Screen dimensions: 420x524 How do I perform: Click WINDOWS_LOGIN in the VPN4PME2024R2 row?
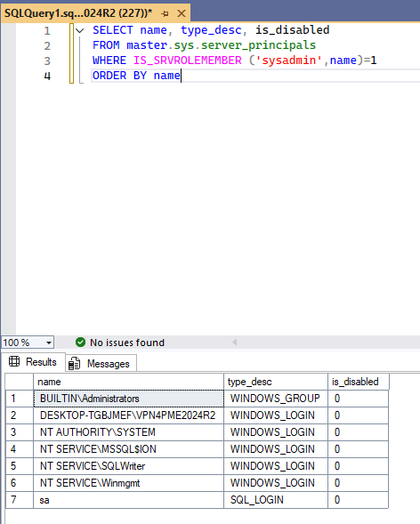pyautogui.click(x=276, y=415)
